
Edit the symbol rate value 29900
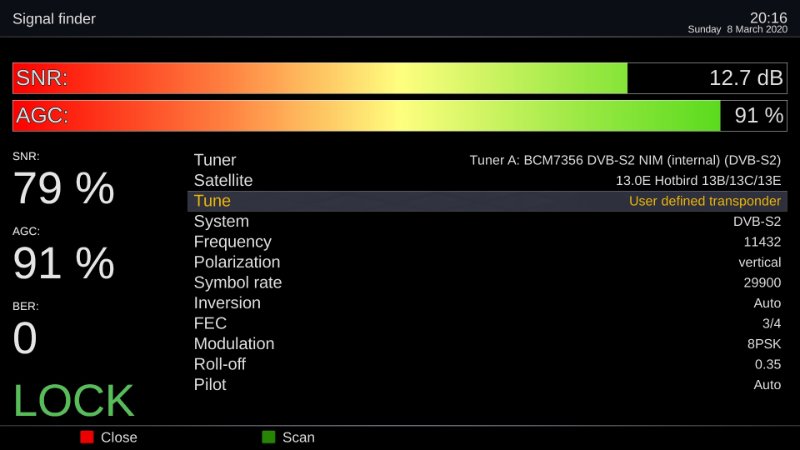(762, 283)
